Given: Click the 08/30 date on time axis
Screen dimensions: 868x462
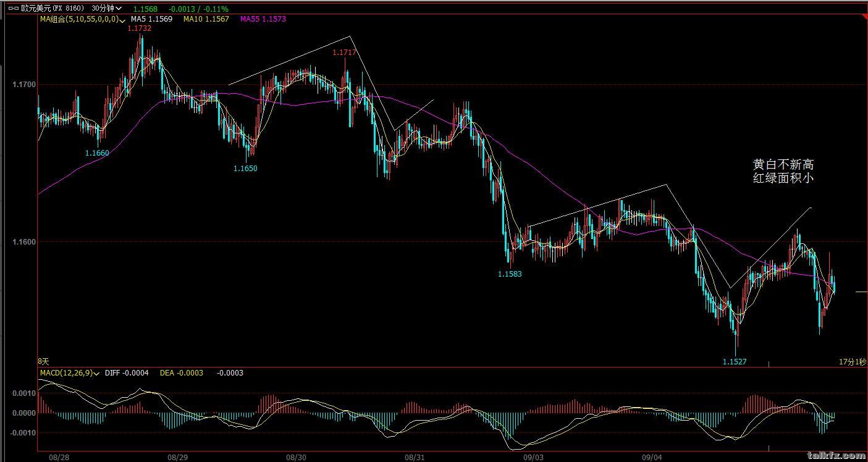Looking at the screenshot, I should coord(296,458).
